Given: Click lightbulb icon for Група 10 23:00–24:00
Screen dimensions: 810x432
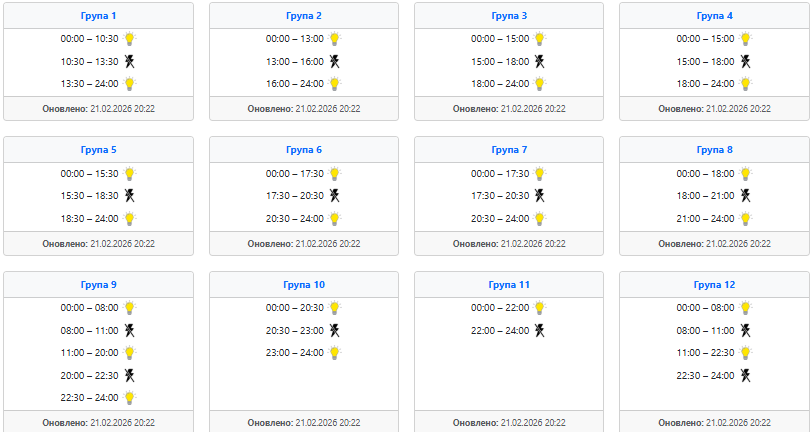Looking at the screenshot, I should [x=335, y=352].
